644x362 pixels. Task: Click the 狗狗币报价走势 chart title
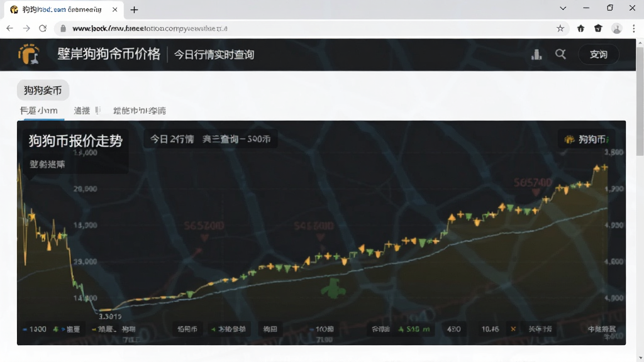pos(75,141)
